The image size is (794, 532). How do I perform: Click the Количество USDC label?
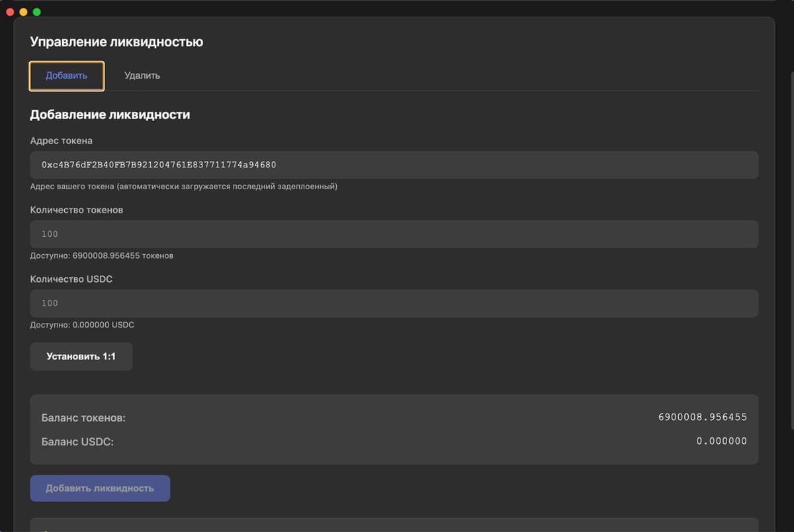point(71,279)
